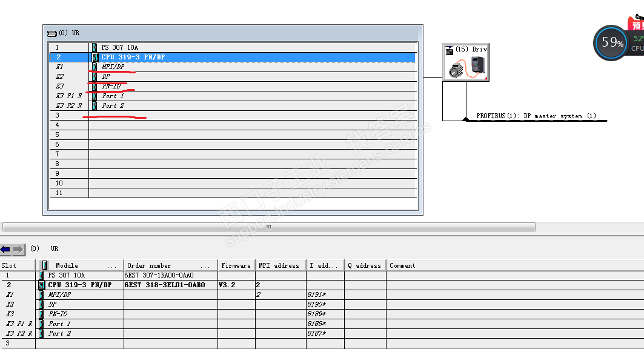
Task: Click the gray forward arrow button
Action: 19,249
